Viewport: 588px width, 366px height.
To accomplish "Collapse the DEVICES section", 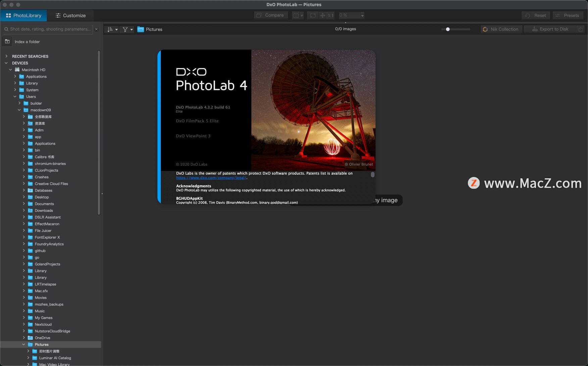I will [x=6, y=63].
